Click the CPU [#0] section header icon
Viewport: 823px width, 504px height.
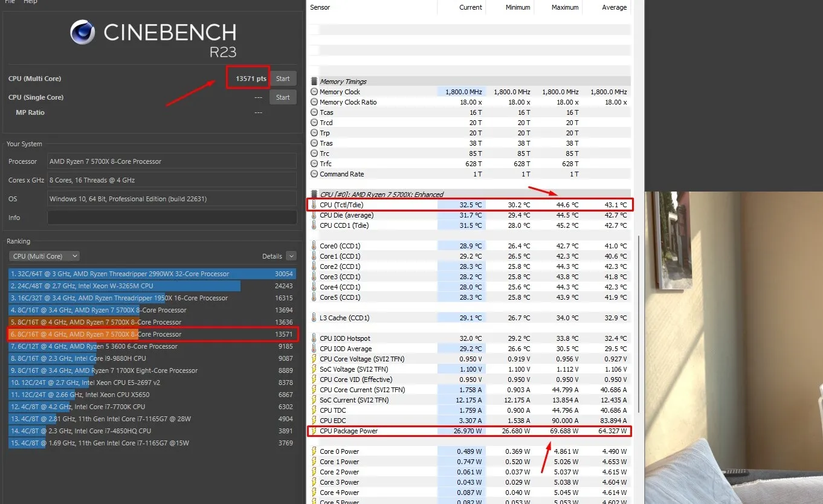tap(314, 195)
